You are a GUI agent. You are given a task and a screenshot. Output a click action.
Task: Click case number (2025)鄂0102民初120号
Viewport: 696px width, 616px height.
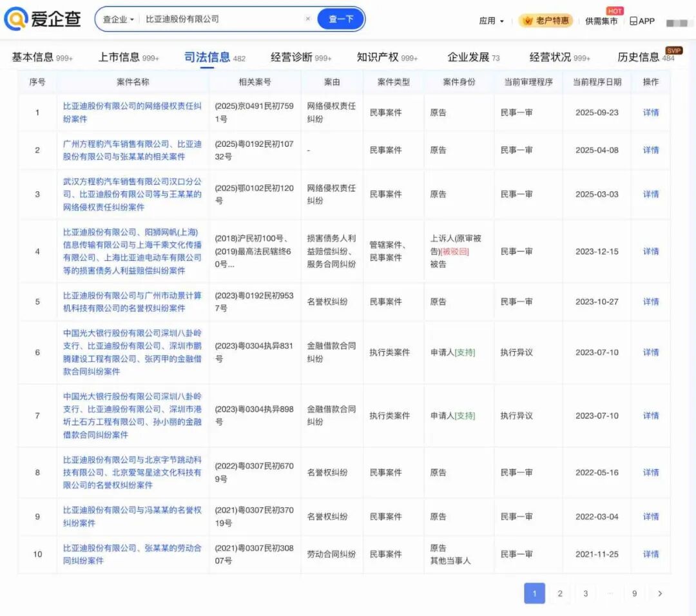coord(255,194)
